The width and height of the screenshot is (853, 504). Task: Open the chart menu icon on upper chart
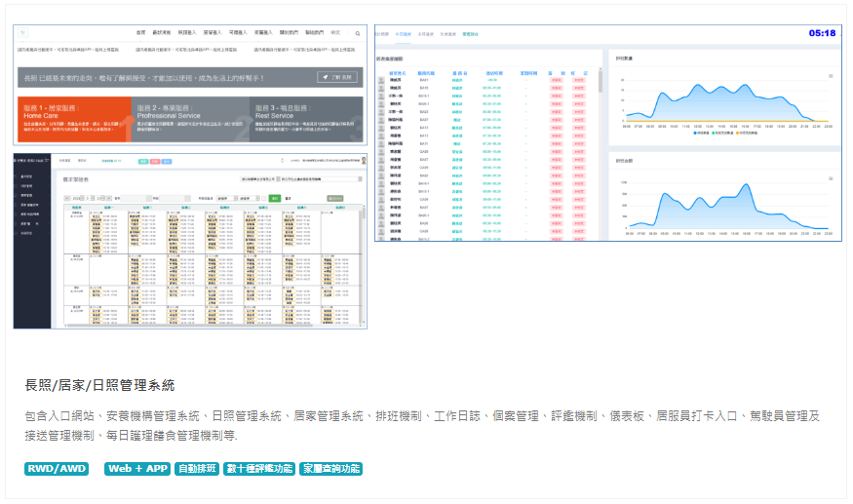pos(831,75)
